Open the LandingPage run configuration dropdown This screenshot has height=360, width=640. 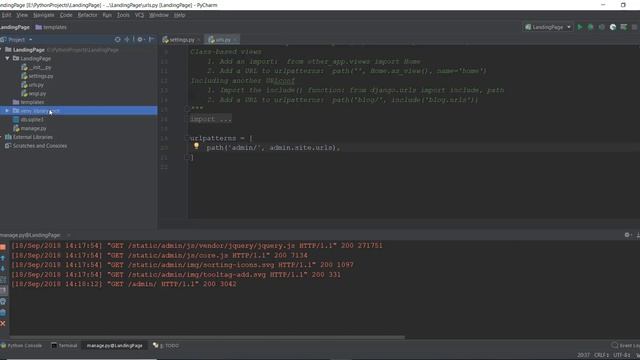tap(548, 27)
